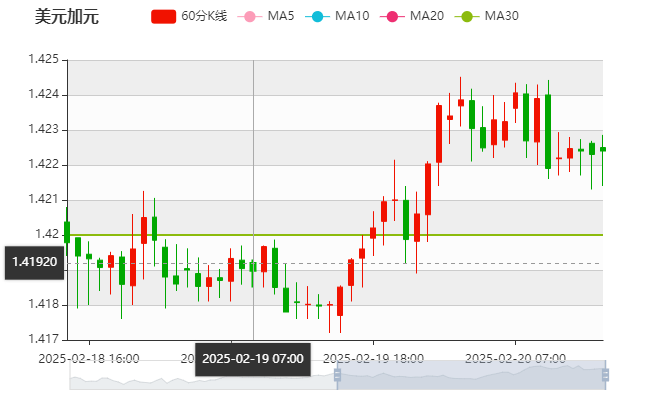This screenshot has height=400, width=670.
Task: Click the MA5 pink legend marker
Action: (249, 17)
